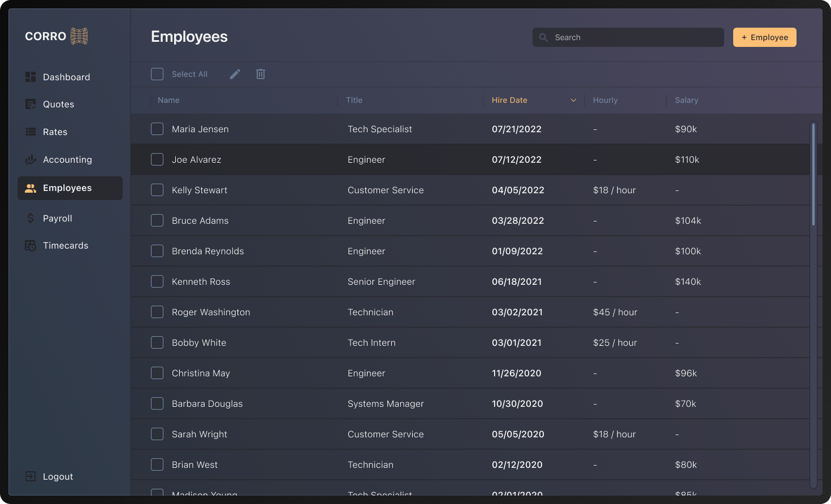Click the pencil edit icon in toolbar

(x=235, y=74)
